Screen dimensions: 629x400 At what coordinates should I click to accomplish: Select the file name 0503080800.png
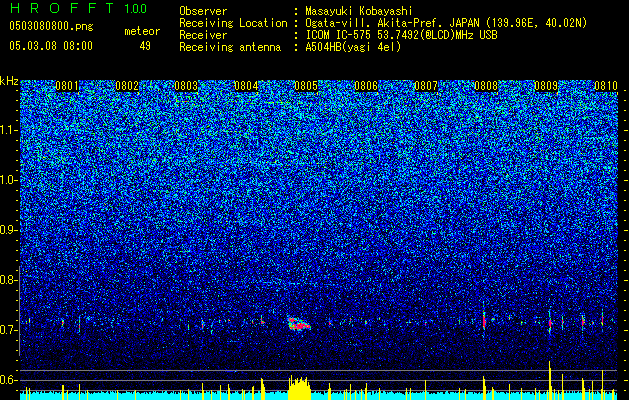51,27
